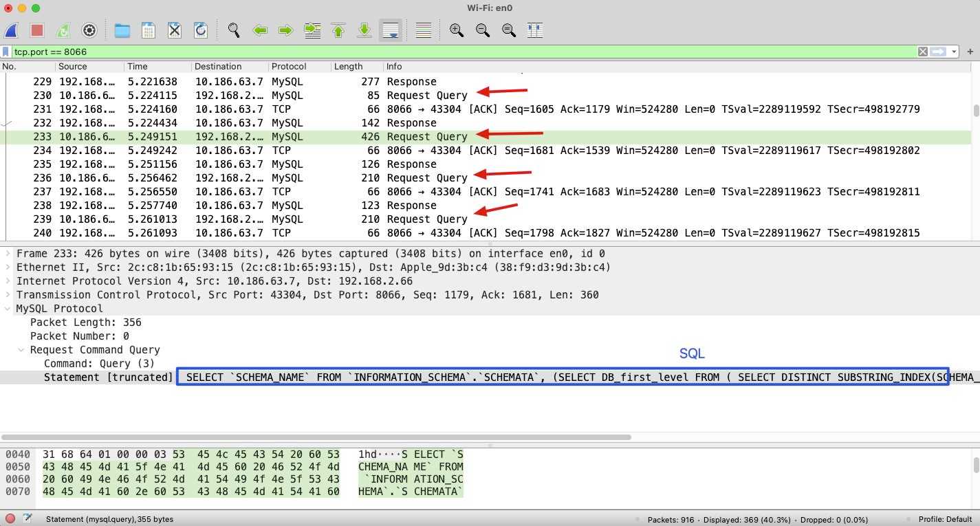Edit capture file properties icon
The height and width of the screenshot is (526, 980).
coord(28,519)
